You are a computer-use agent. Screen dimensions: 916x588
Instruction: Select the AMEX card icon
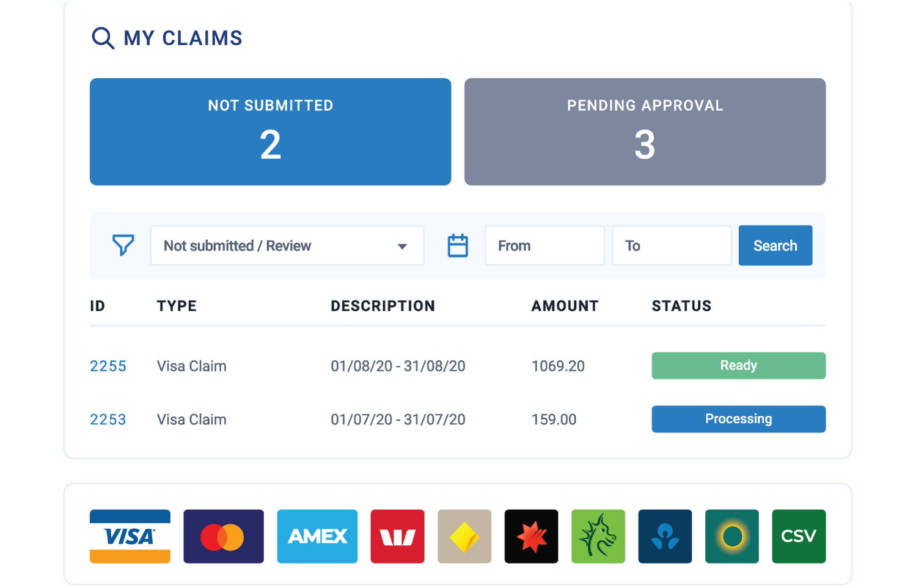(x=317, y=536)
